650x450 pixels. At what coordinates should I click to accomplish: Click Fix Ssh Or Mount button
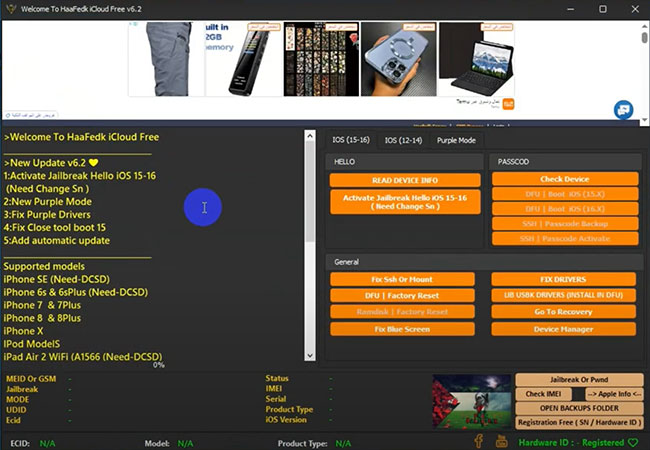point(402,279)
